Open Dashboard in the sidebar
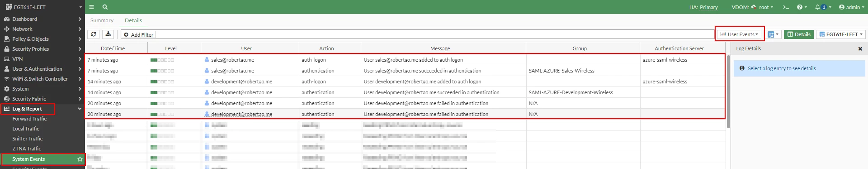This screenshot has width=868, height=169. click(x=42, y=19)
